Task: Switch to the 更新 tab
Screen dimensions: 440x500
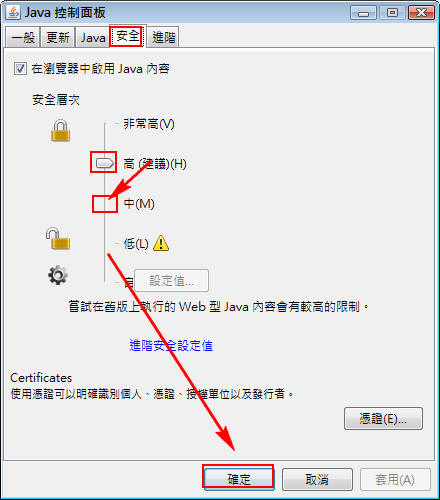Action: (58, 37)
